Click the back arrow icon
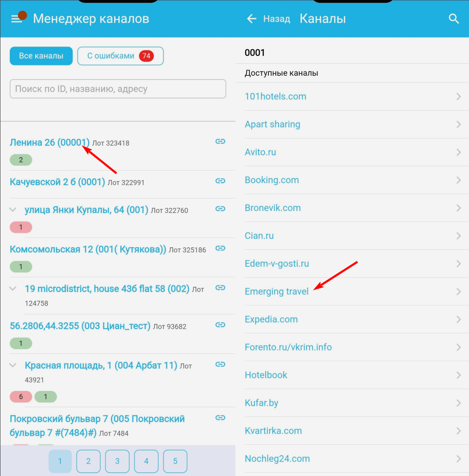Screen dimensions: 469x476 click(x=252, y=19)
